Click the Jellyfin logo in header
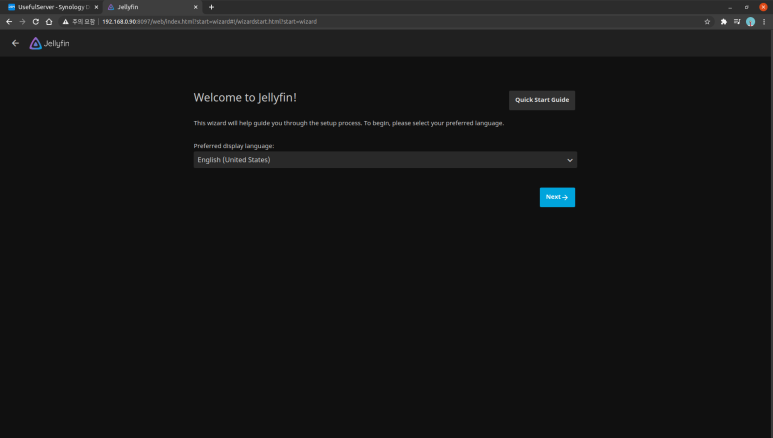 click(x=49, y=43)
